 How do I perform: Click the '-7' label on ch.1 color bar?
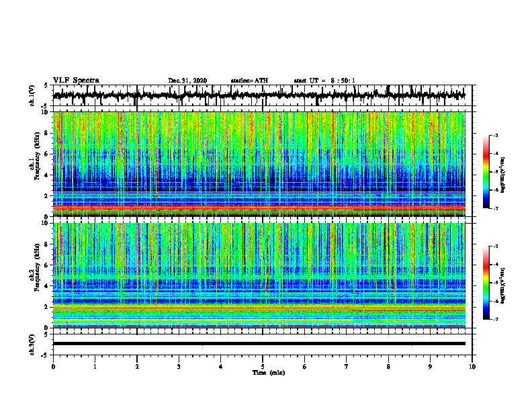495,208
